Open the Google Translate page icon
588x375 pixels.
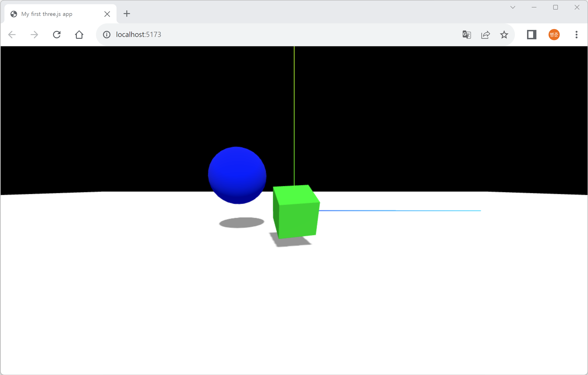pos(467,35)
